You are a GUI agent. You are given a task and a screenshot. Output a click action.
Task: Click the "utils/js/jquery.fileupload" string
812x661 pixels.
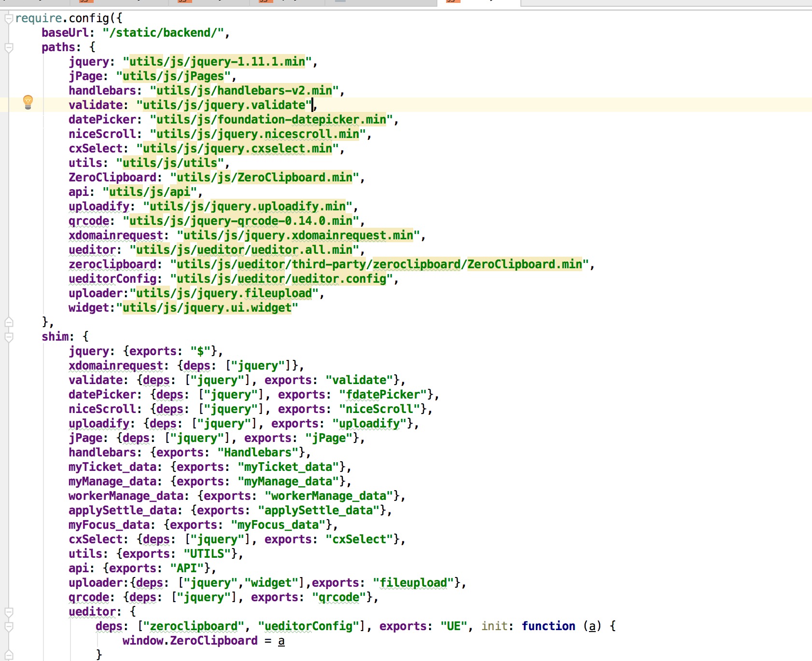click(224, 293)
